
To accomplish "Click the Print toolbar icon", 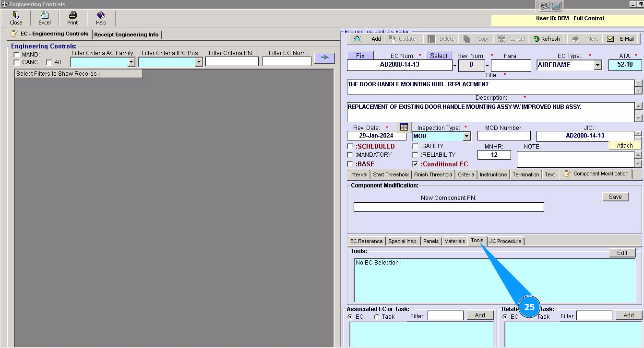I will 72,18.
